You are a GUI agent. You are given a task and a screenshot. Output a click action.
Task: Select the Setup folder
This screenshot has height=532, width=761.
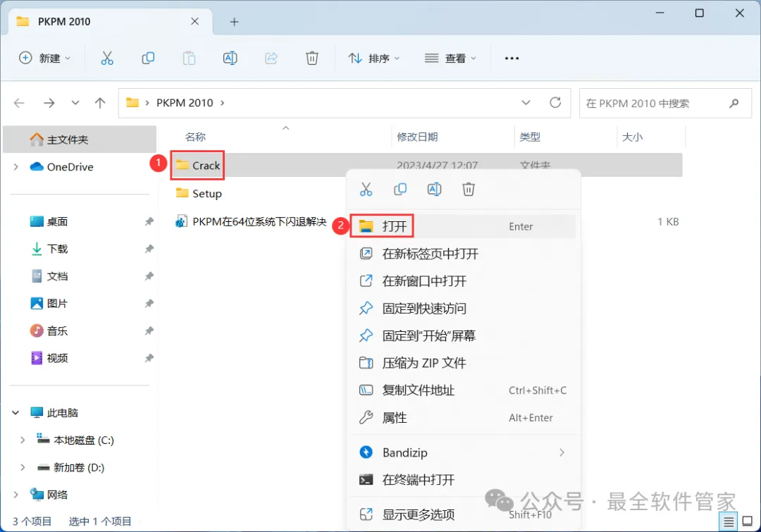point(199,194)
